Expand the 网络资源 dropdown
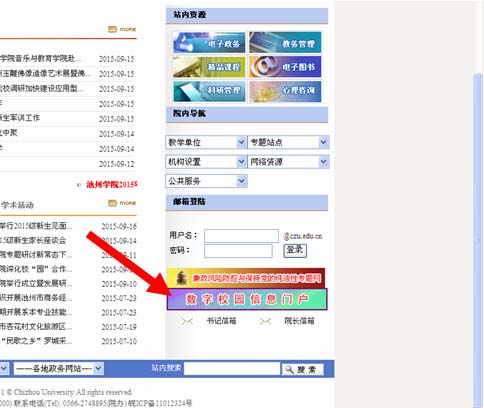Screen dimensions: 484x408 click(288, 162)
